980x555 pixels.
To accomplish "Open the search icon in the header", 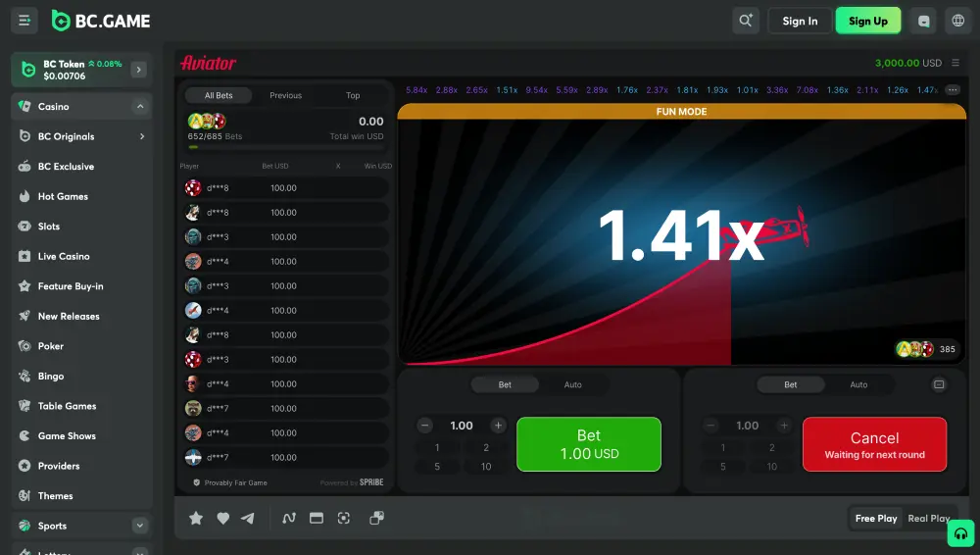I will coord(746,21).
